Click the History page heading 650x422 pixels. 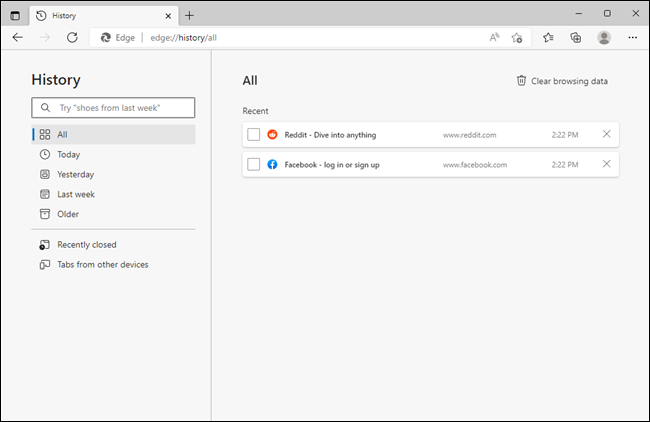coord(56,80)
